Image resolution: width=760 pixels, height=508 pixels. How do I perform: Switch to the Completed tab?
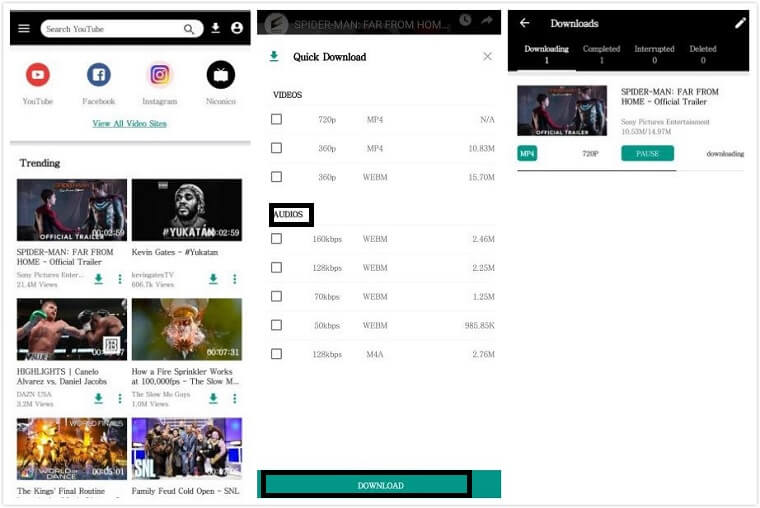602,54
